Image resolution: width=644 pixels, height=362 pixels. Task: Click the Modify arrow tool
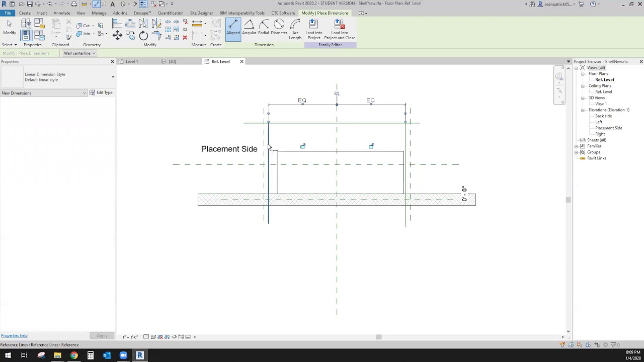[10, 28]
